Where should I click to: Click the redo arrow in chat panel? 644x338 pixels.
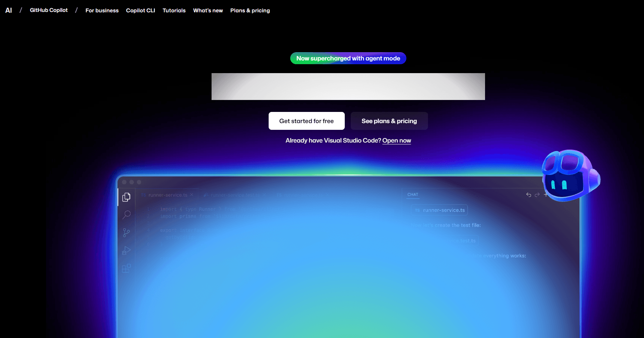(537, 195)
